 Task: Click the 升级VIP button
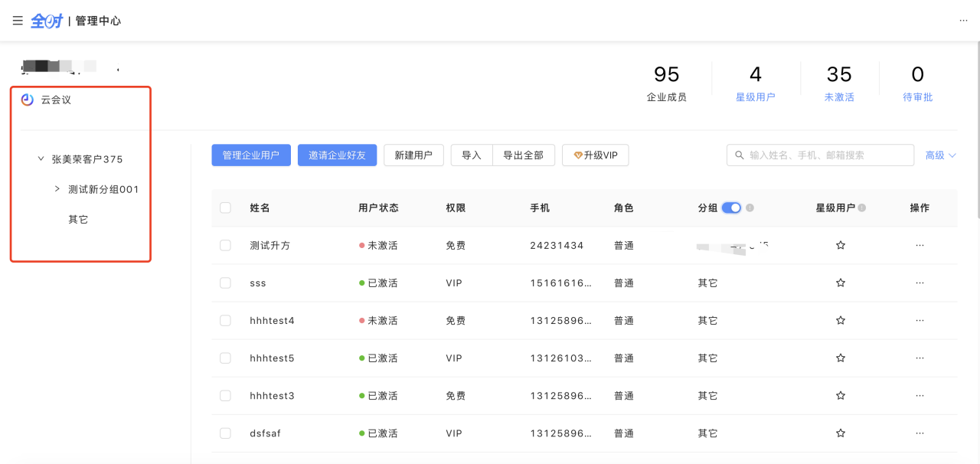(595, 155)
